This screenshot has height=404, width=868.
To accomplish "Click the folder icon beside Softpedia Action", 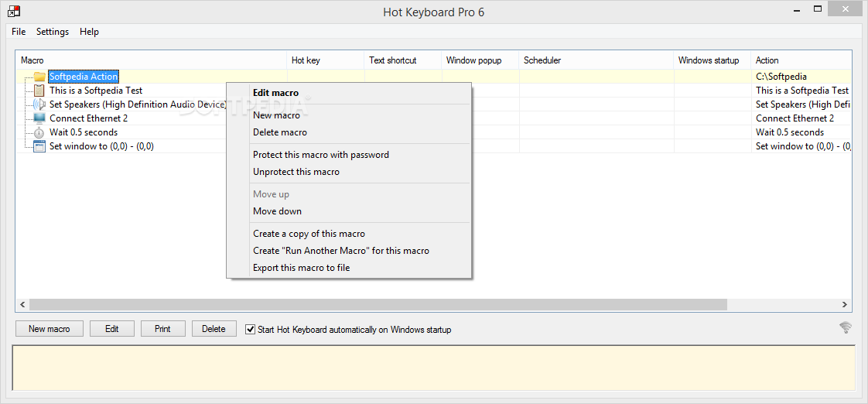I will pyautogui.click(x=39, y=77).
